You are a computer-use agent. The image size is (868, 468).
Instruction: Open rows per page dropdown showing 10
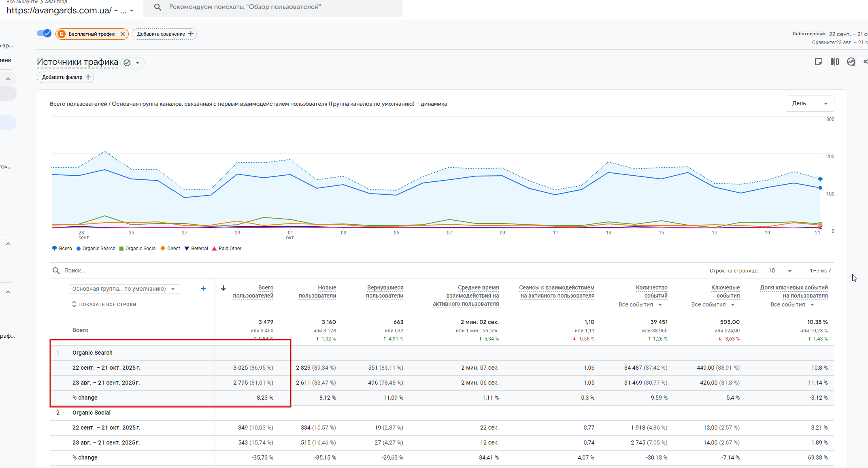point(780,270)
